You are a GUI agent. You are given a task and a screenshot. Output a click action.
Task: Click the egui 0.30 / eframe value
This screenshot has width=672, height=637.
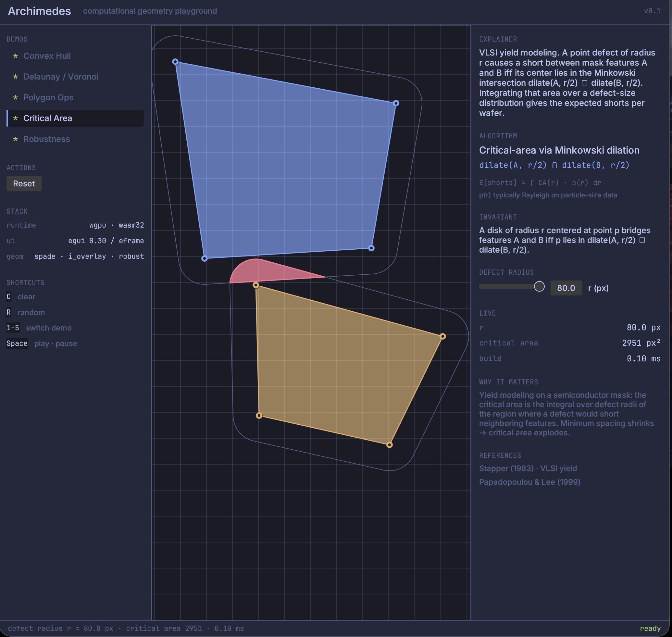pyautogui.click(x=106, y=241)
